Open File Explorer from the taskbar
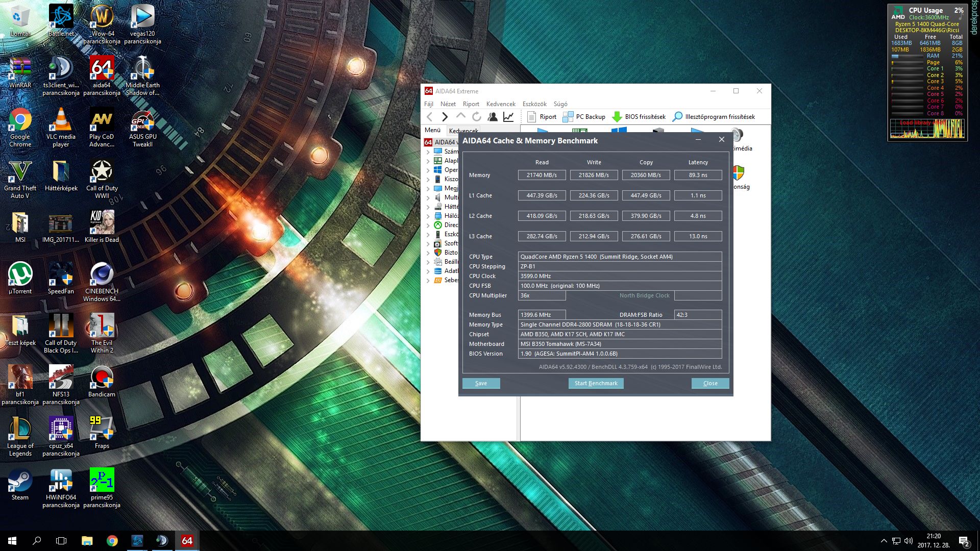Screen dimensions: 980x551 (x=87, y=541)
